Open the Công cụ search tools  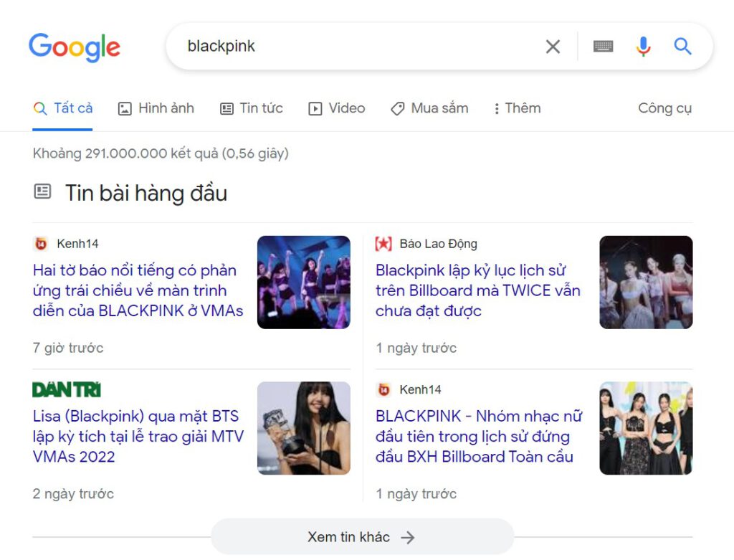pos(664,108)
